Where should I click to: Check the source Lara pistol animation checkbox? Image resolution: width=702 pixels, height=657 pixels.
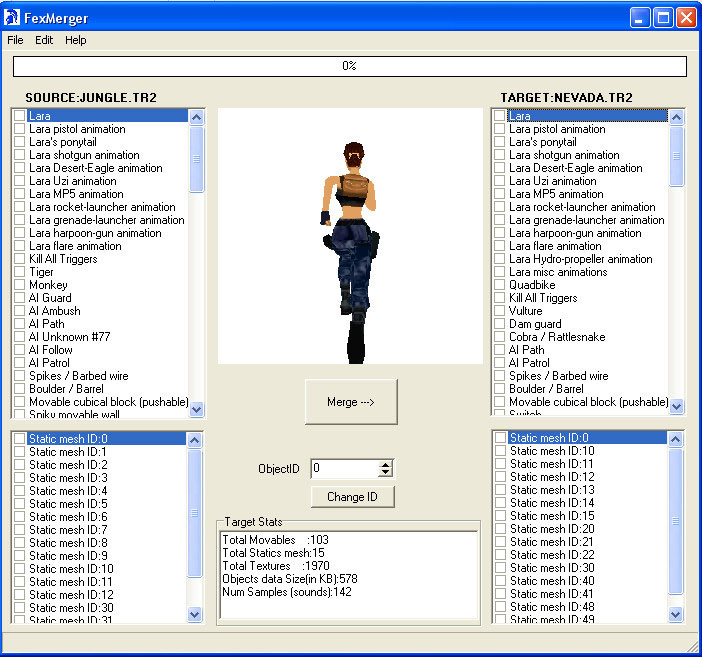click(x=19, y=129)
